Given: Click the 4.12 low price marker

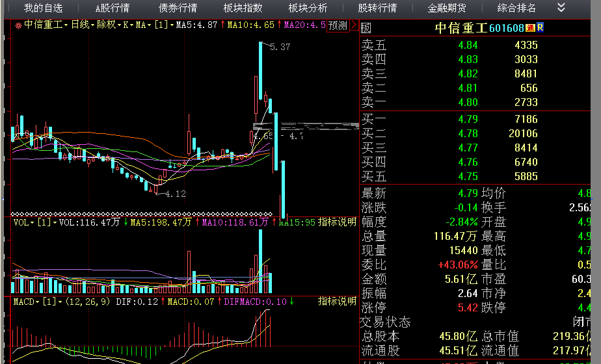Looking at the screenshot, I should [x=176, y=194].
